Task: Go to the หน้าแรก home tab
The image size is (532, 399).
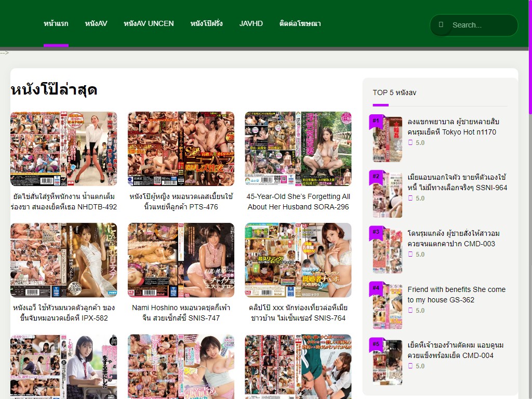Action: (56, 23)
